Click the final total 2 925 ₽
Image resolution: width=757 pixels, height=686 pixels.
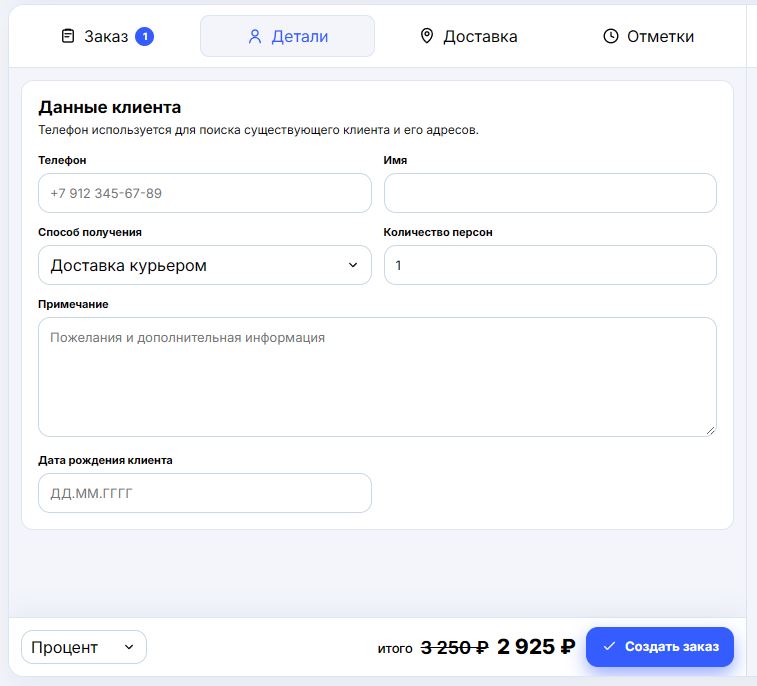pyautogui.click(x=536, y=647)
